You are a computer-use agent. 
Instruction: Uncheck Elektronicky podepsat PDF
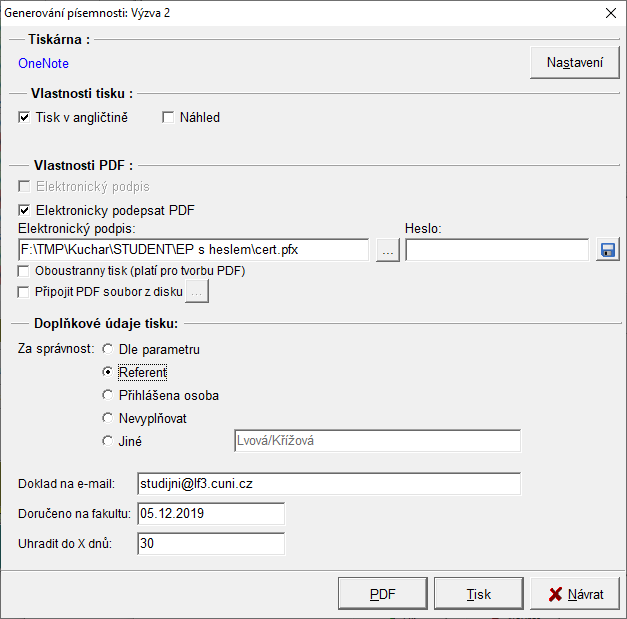24,211
